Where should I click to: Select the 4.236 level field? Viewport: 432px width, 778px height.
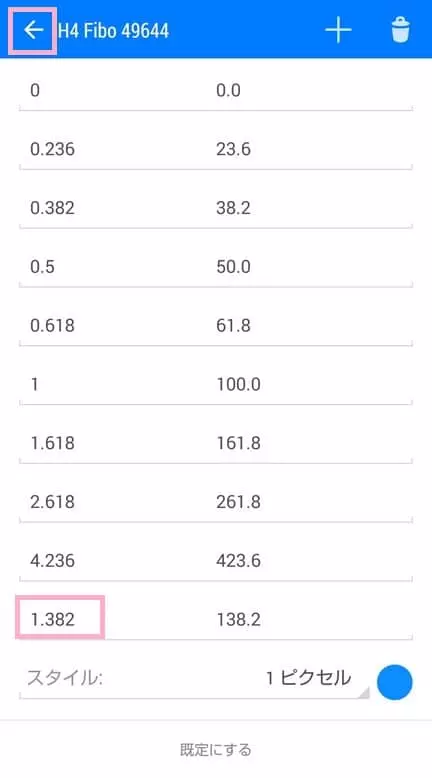tap(112, 561)
